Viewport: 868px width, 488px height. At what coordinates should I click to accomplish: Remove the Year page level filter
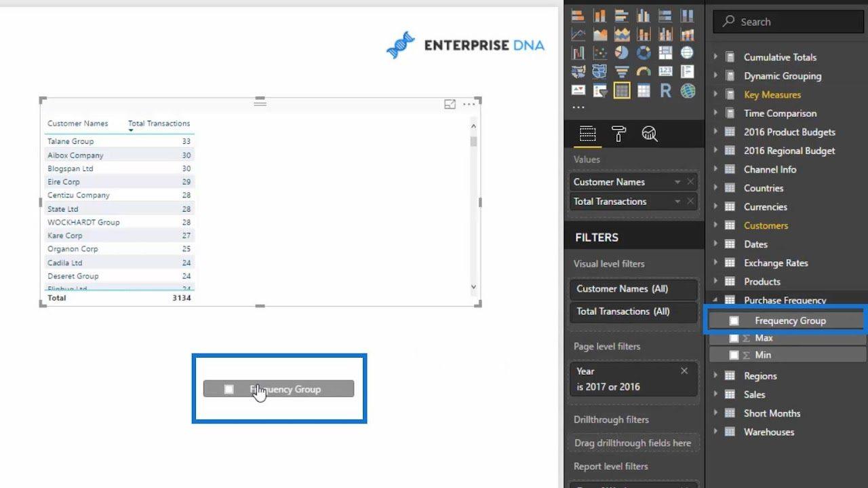(684, 371)
